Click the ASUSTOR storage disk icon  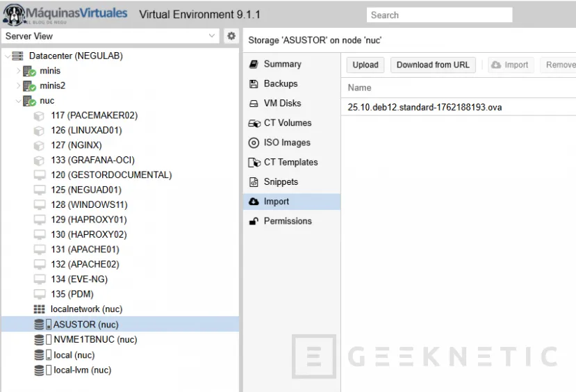(39, 325)
